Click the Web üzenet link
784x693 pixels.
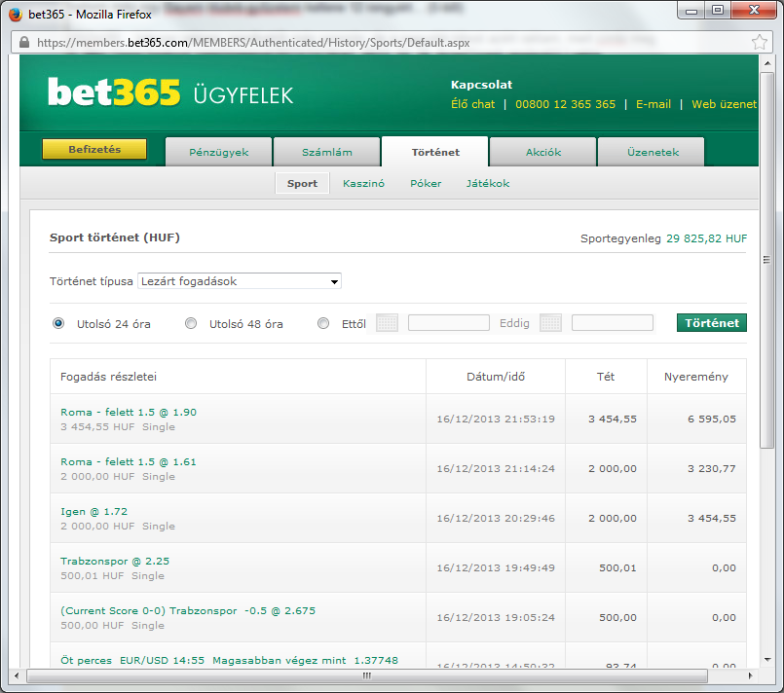724,104
